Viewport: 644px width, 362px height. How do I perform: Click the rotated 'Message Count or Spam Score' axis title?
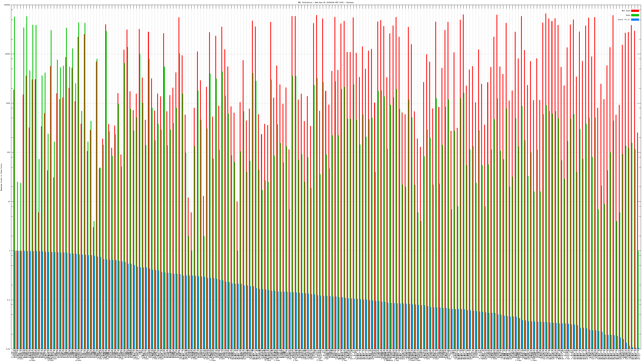coord(1,177)
